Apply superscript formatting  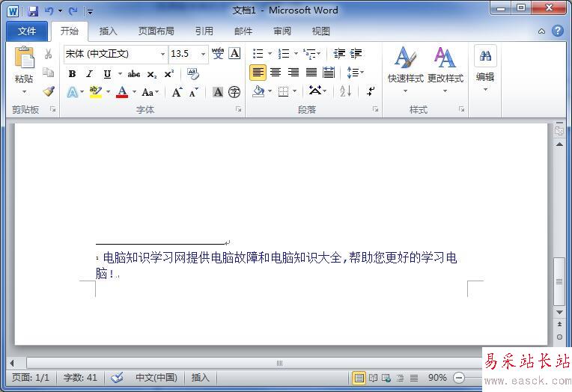click(169, 74)
